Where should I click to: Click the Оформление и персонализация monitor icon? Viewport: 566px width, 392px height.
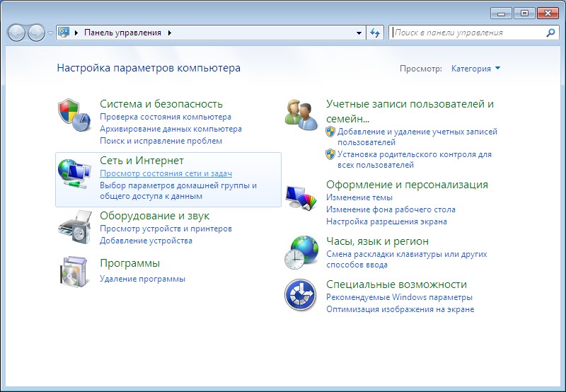[301, 197]
